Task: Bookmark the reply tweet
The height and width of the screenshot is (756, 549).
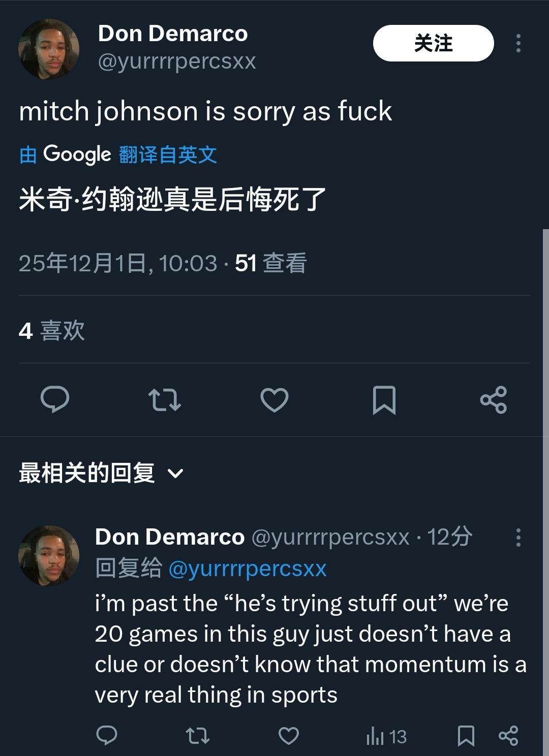Action: pyautogui.click(x=466, y=735)
